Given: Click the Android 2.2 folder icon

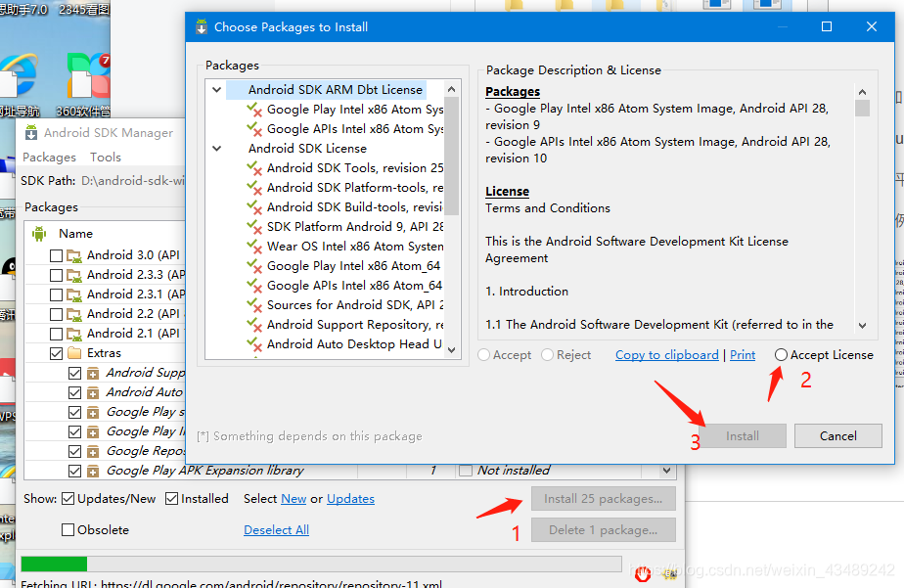Looking at the screenshot, I should [73, 314].
